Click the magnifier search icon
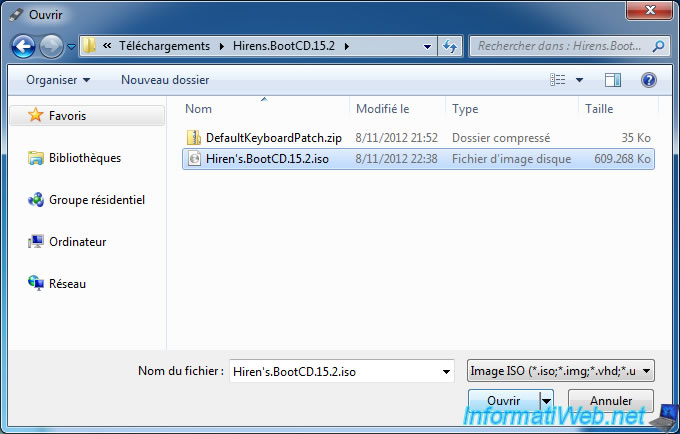Screen dimensions: 680x434 pyautogui.click(x=658, y=46)
